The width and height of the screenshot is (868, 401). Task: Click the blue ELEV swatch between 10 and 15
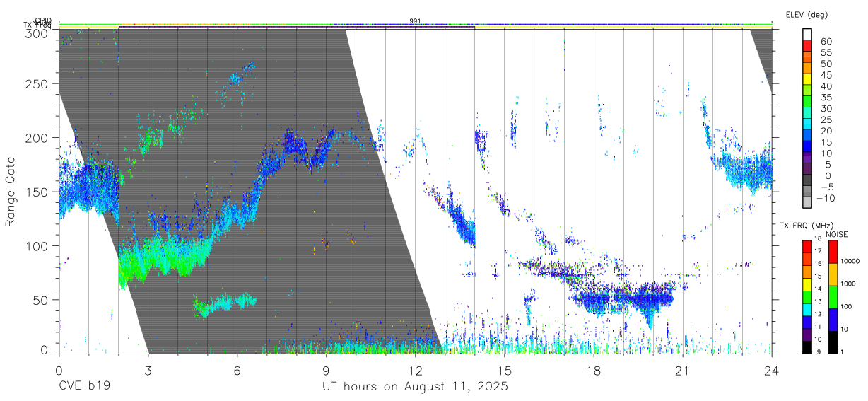click(807, 147)
